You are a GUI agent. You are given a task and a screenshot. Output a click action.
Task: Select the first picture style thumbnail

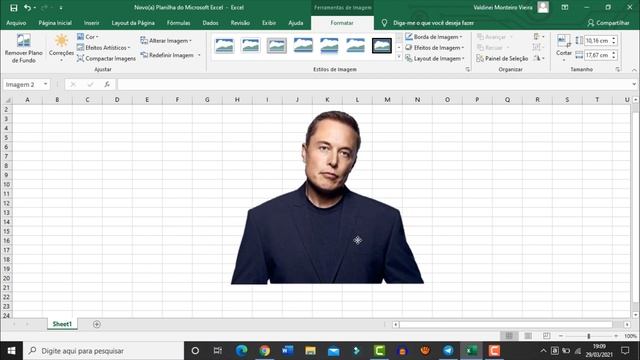(x=224, y=45)
